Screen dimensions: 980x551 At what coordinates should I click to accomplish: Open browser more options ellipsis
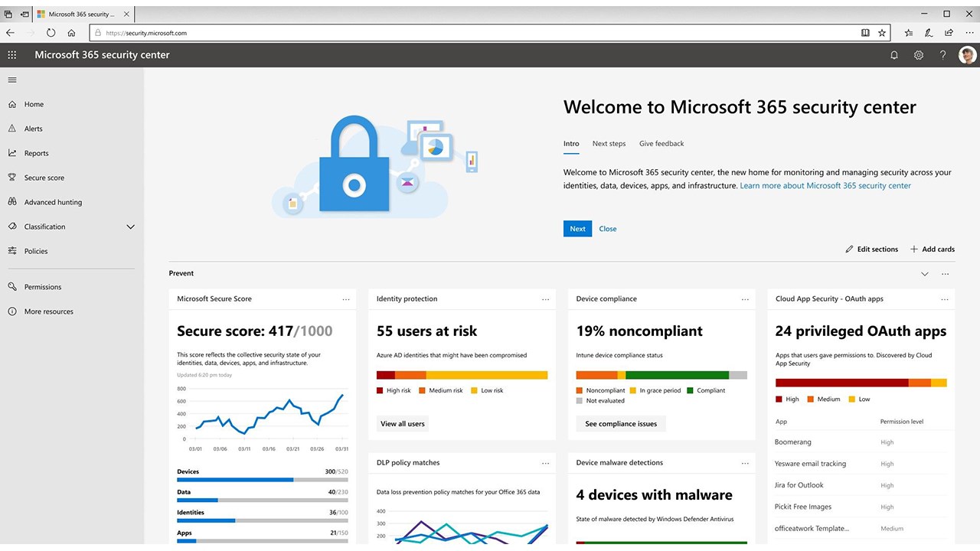coord(969,33)
